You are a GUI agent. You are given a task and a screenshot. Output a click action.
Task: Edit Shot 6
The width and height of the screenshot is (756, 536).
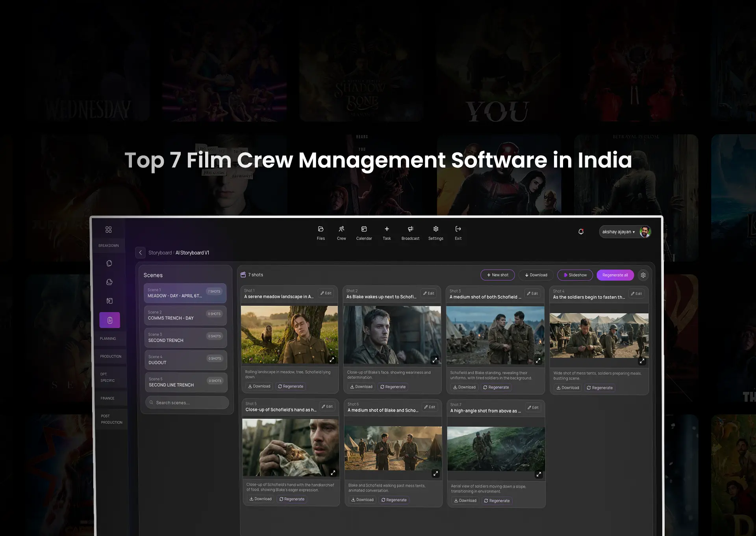coord(429,407)
